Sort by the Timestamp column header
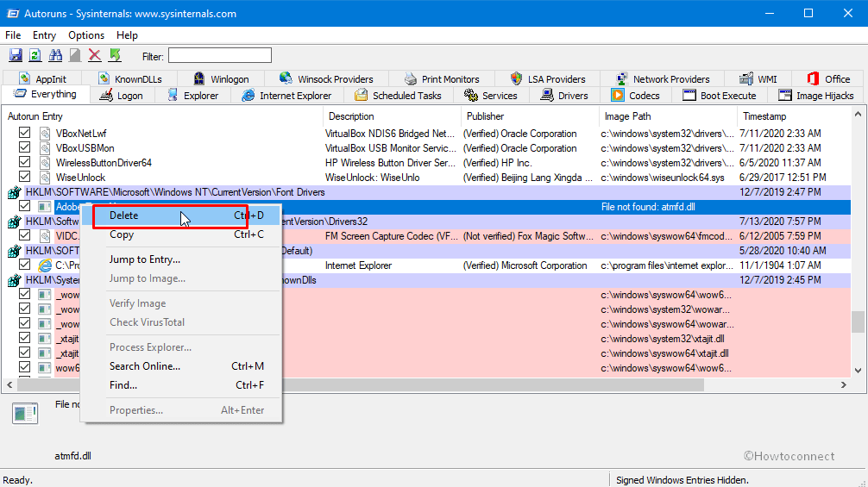This screenshot has width=868, height=487. coord(793,116)
